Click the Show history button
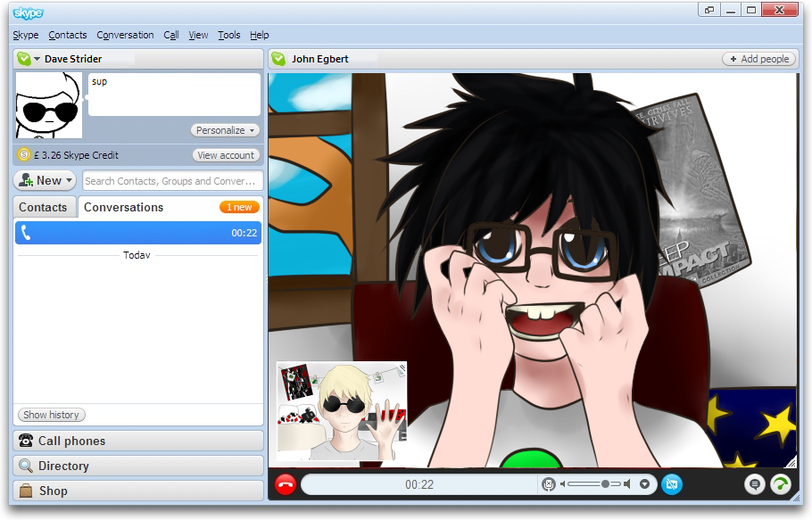Viewport: 812px width, 520px height. [51, 415]
